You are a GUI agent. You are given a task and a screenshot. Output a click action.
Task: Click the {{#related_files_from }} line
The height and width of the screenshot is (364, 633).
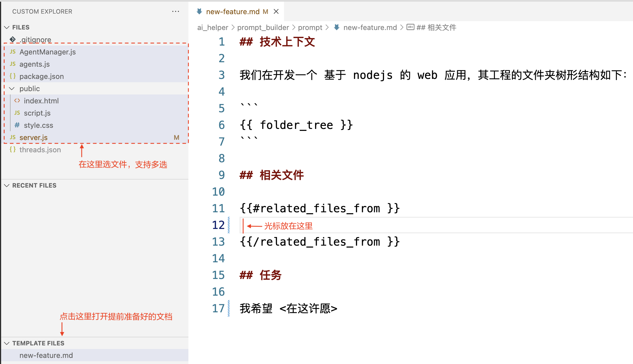click(x=320, y=208)
